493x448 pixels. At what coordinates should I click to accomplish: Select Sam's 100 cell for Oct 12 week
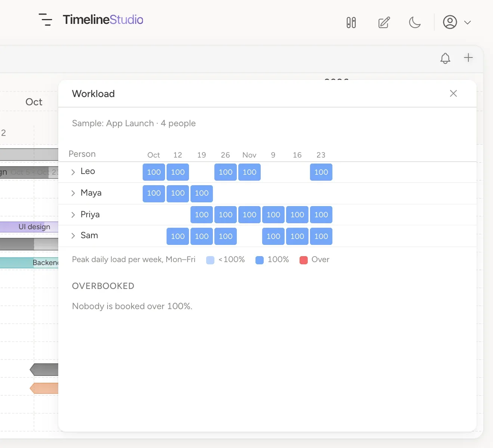click(x=178, y=236)
